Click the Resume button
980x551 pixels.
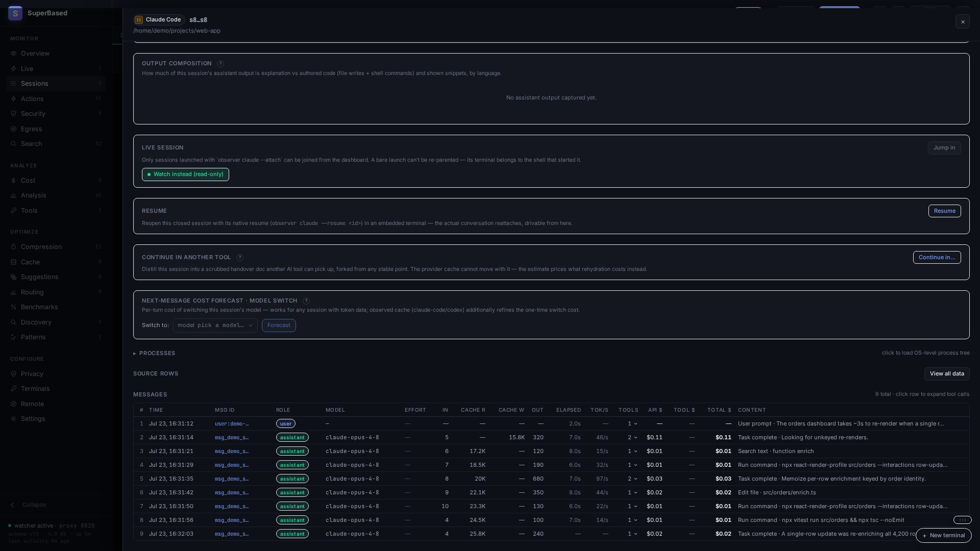pyautogui.click(x=944, y=211)
